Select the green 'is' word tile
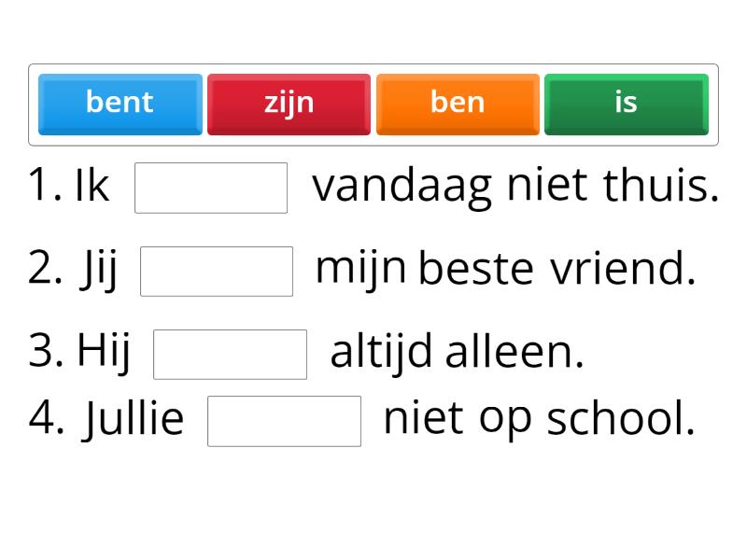The image size is (747, 560). pos(626,104)
